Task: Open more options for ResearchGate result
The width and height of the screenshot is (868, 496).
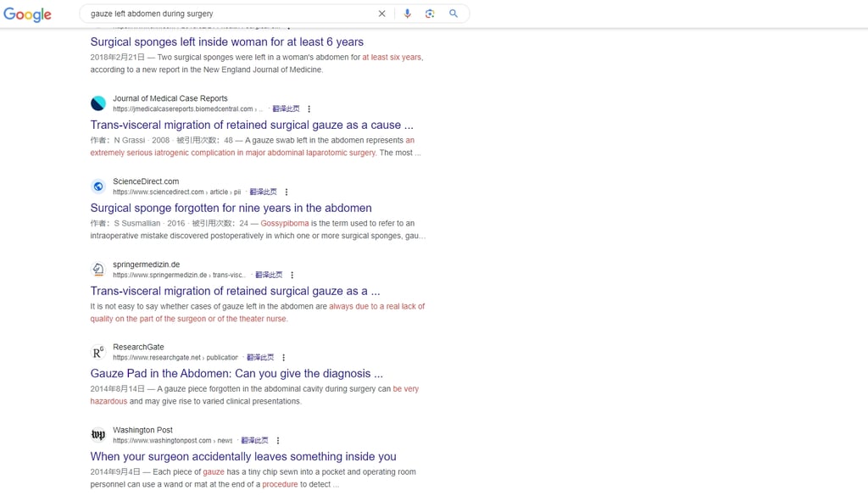Action: click(283, 358)
